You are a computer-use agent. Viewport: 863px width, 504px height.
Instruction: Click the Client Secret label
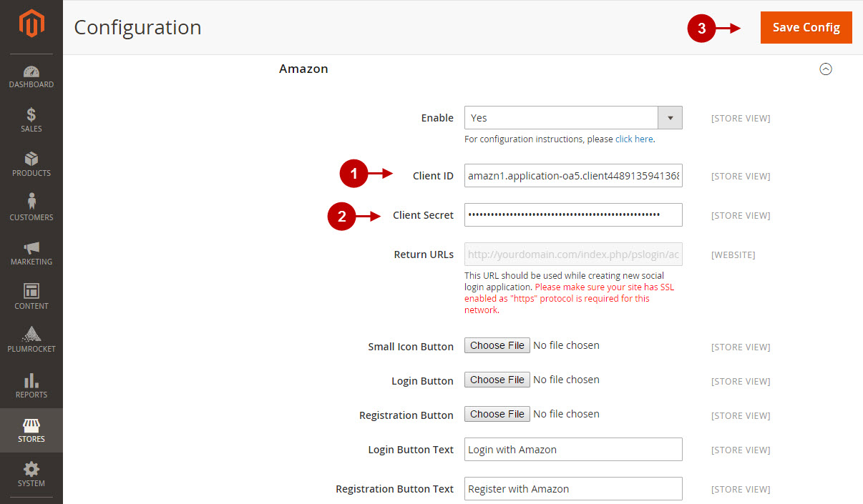pos(423,215)
